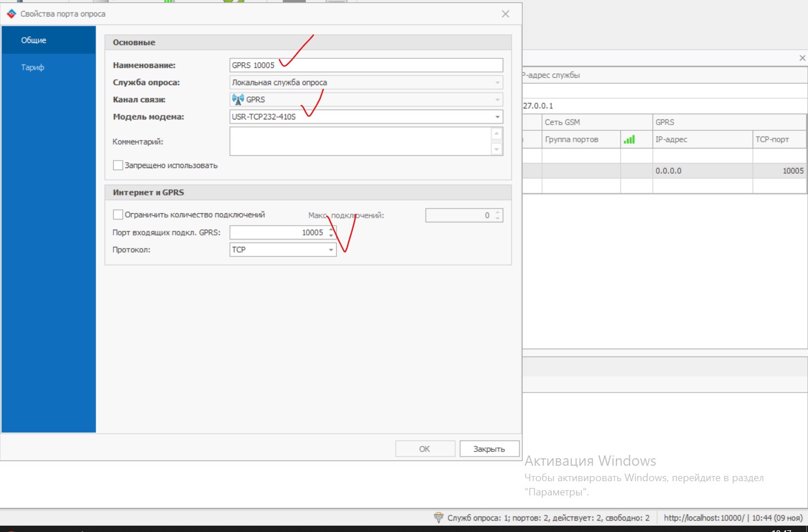Increase GPRS incoming port value with up arrow
The width and height of the screenshot is (808, 532).
(331, 229)
